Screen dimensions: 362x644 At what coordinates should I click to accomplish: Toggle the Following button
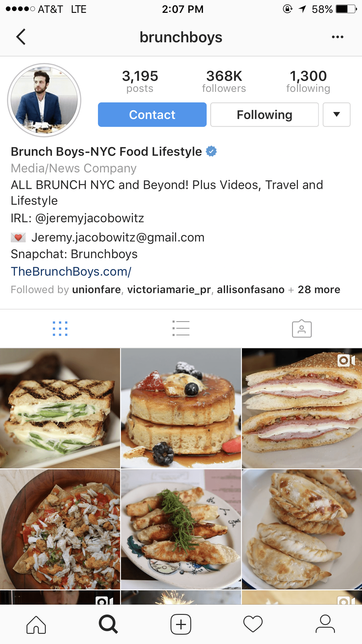[264, 115]
